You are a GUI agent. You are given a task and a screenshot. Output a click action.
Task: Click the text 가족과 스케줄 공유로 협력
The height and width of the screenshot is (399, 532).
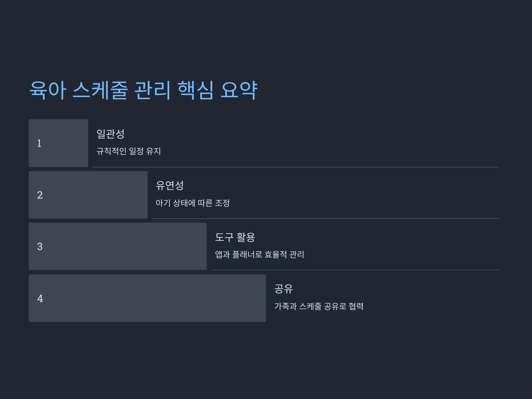[x=319, y=306]
